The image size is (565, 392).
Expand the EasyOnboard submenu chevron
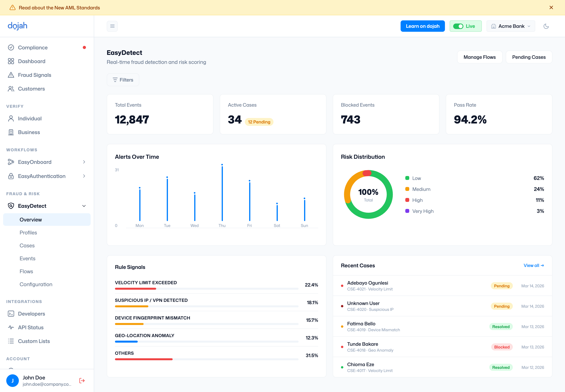84,162
